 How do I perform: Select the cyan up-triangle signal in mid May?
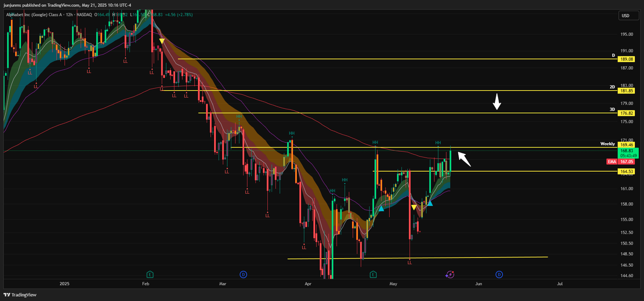pos(430,203)
